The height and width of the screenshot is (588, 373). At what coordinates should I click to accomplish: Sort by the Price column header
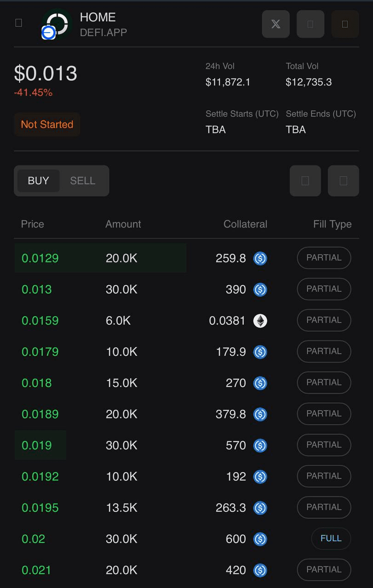(33, 224)
